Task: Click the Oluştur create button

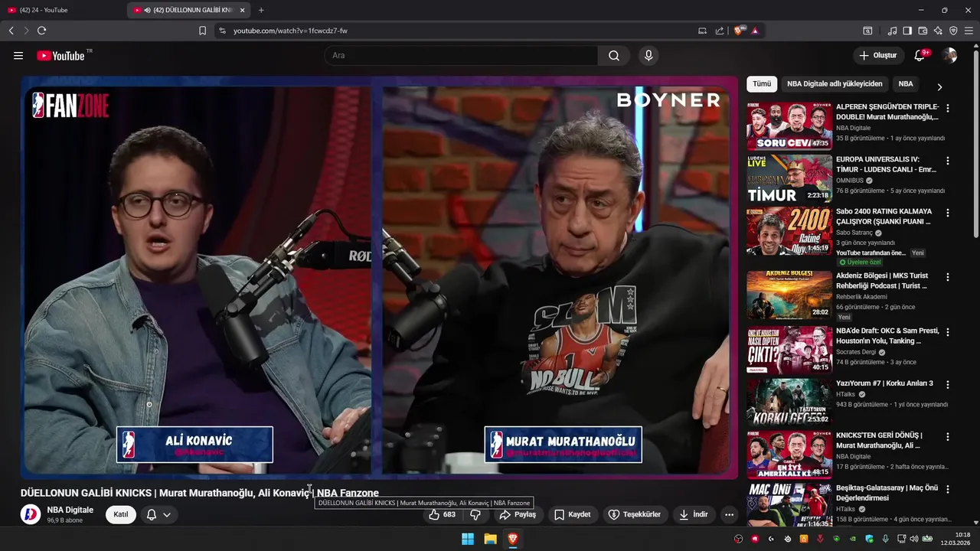Action: click(x=878, y=56)
